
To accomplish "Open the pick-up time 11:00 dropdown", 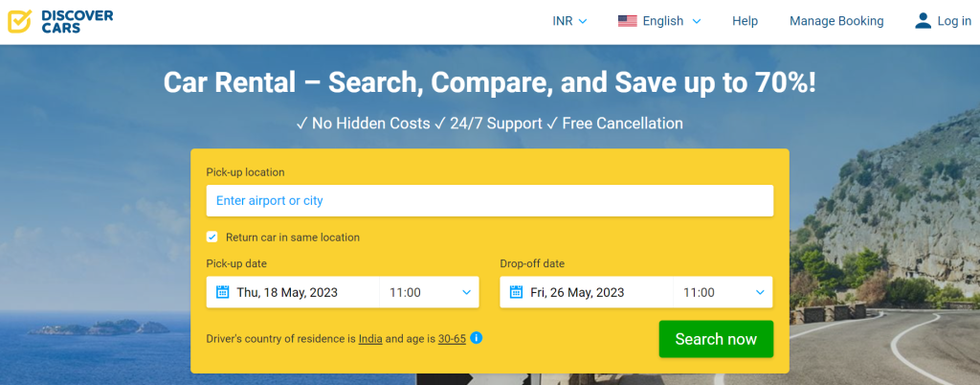I will coord(430,292).
